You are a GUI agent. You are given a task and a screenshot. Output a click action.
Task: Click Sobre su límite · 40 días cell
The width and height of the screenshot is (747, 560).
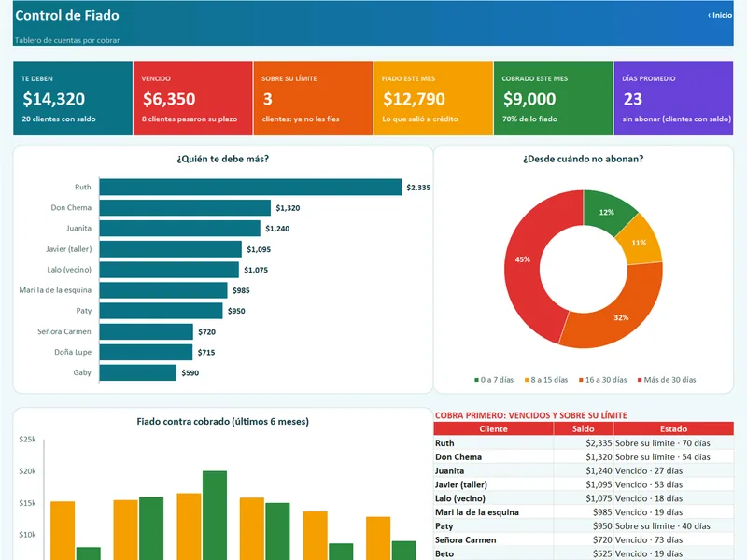click(x=673, y=525)
